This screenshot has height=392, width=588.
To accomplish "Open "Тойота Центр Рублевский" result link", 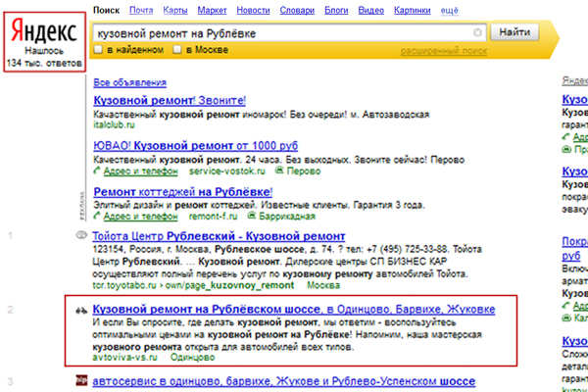I will click(218, 237).
